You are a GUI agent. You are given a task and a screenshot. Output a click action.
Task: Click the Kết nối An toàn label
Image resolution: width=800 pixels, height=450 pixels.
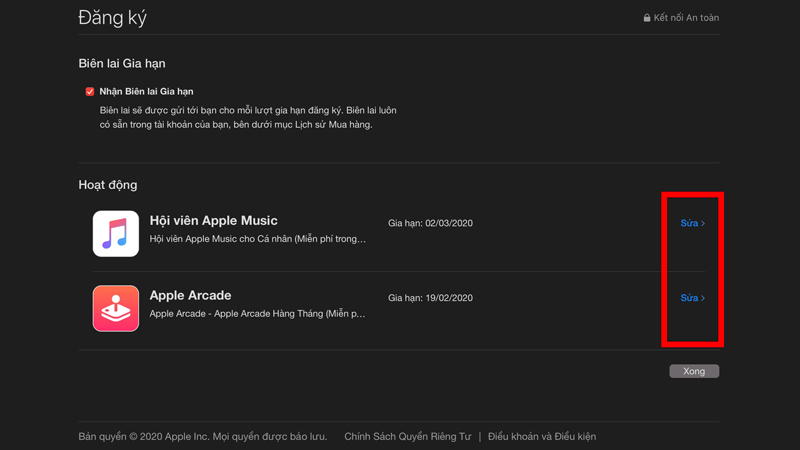coord(686,18)
